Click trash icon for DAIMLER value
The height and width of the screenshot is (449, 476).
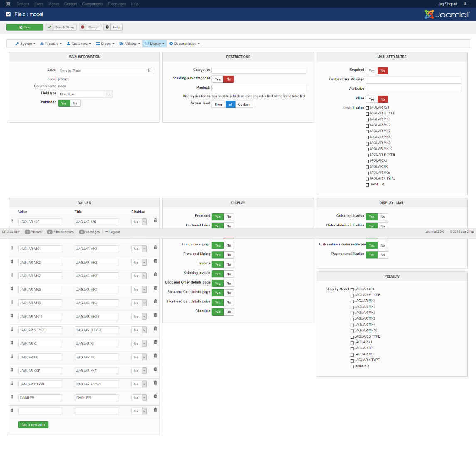[155, 396]
